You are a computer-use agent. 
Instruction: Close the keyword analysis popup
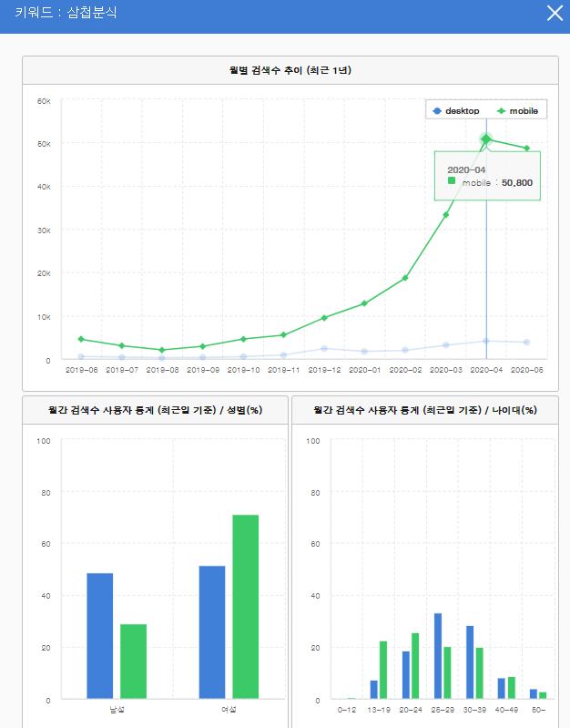point(555,13)
